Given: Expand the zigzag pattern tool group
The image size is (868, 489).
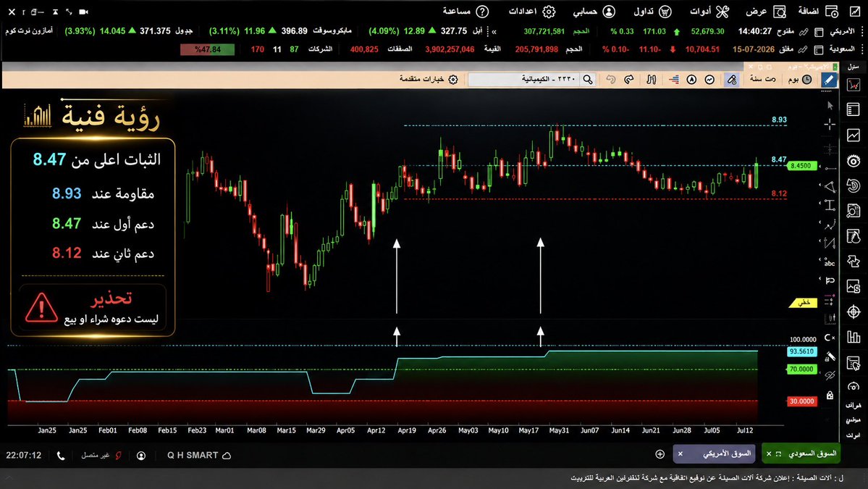Looking at the screenshot, I should coord(829,243).
